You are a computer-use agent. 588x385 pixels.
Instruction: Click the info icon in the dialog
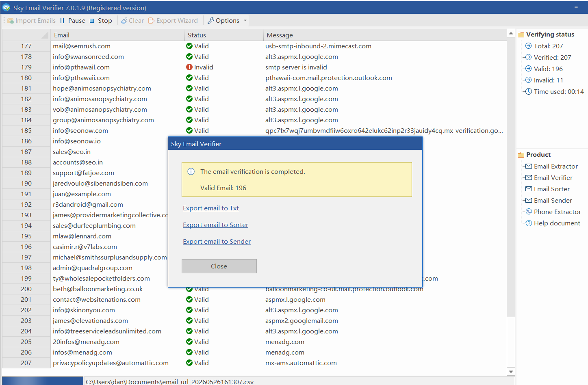pos(191,171)
